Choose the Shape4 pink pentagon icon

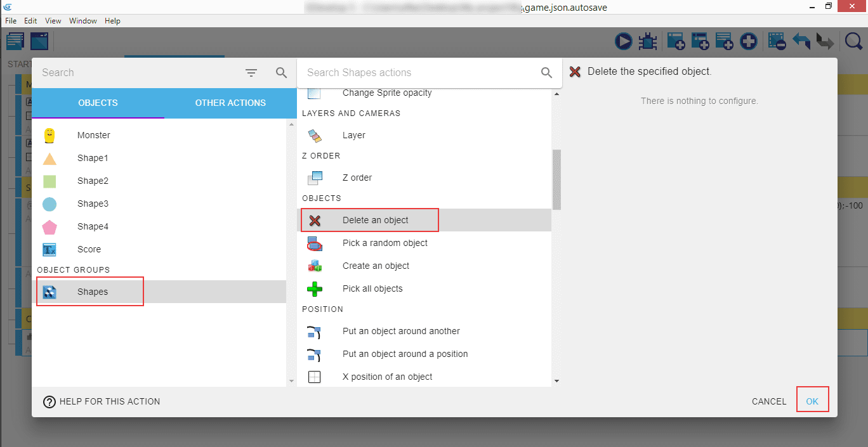[x=49, y=226]
